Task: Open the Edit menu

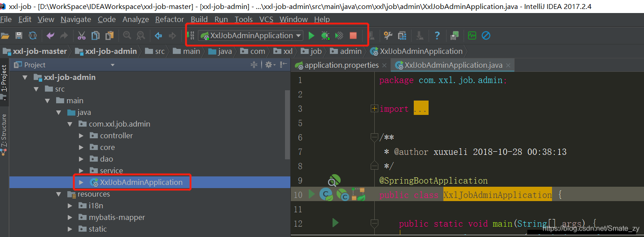Action: pos(25,19)
